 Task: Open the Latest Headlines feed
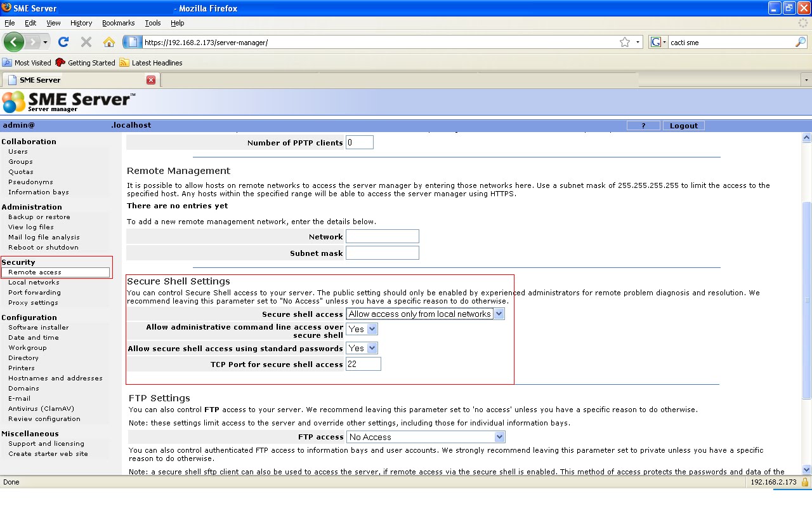151,63
